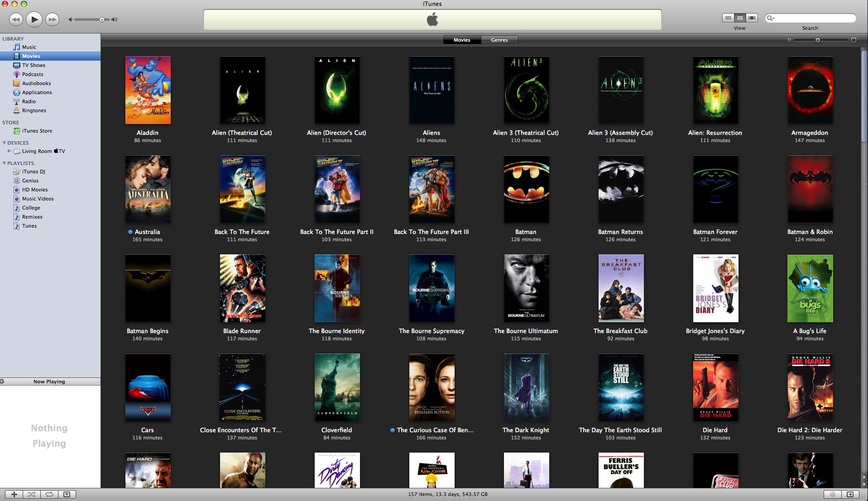Open the College playlist
Screen dimensions: 868x501
point(50,208)
